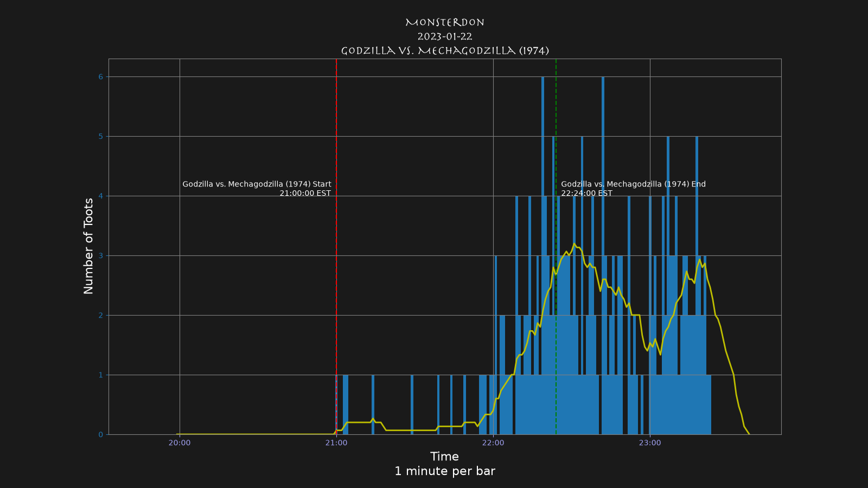Click the '21:00:00 EST' start time text
868x488 pixels.
[x=305, y=194]
